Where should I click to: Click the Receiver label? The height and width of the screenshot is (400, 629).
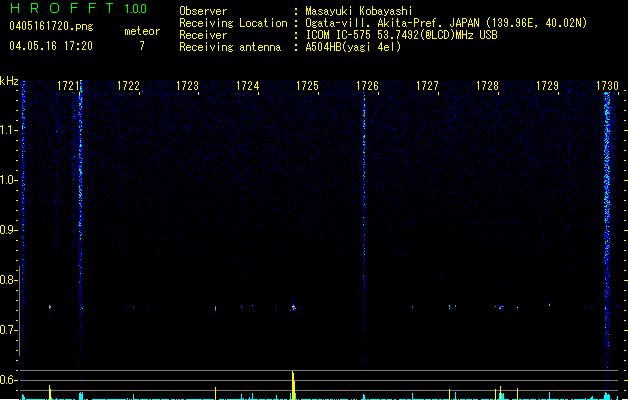[x=203, y=35]
